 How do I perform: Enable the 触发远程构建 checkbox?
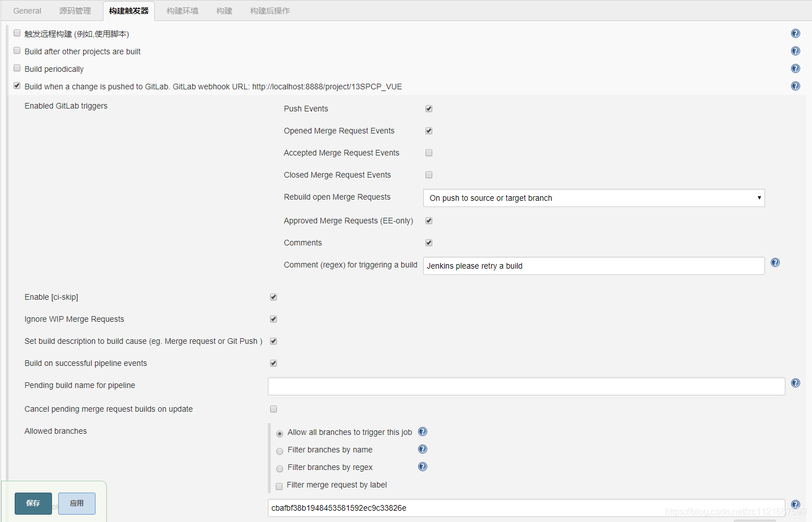coord(17,33)
